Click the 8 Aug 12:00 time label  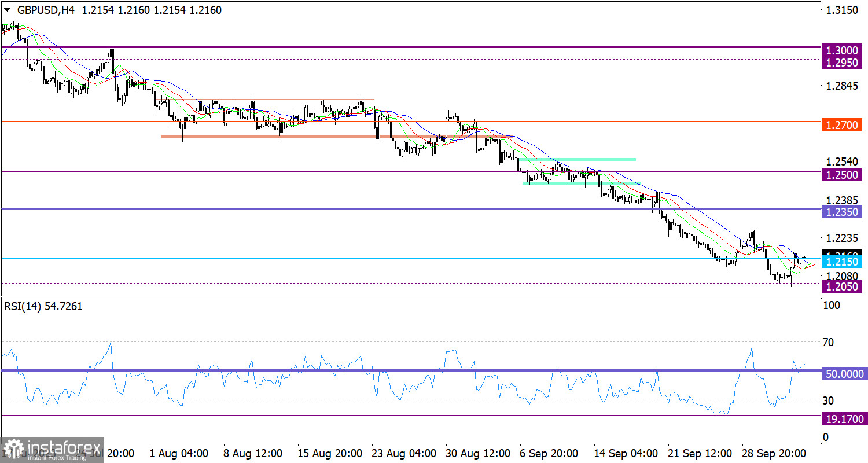click(x=253, y=453)
